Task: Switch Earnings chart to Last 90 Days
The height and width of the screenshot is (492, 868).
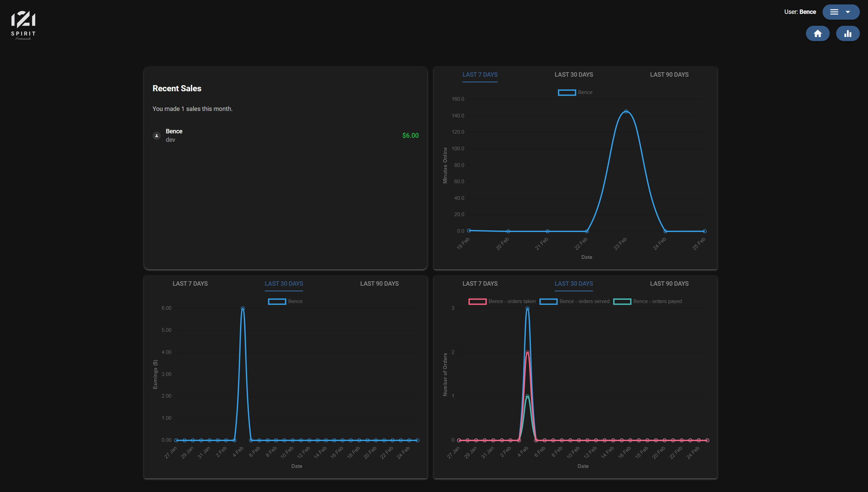Action: [x=379, y=284]
